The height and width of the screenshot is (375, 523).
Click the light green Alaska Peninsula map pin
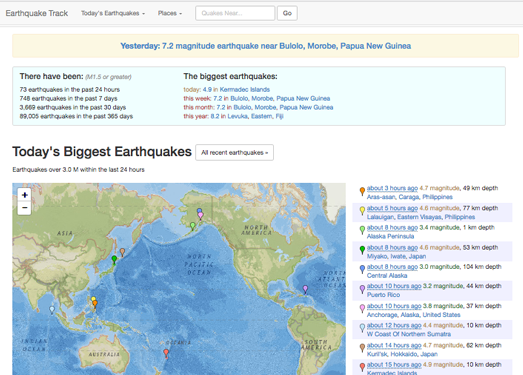[192, 226]
